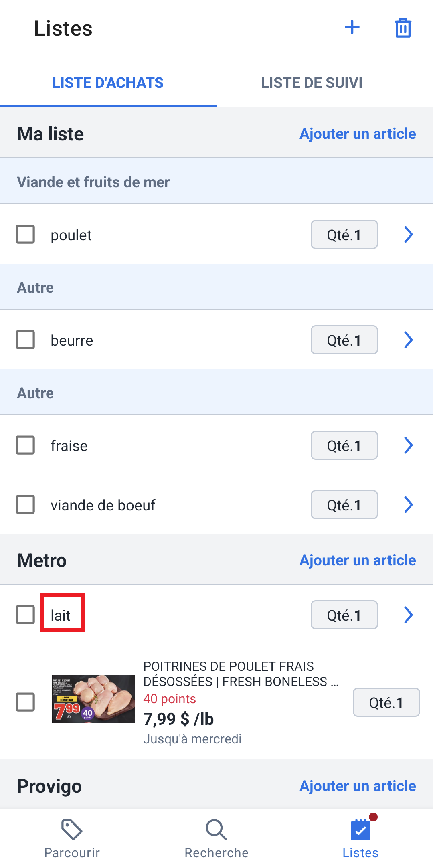
Task: Open the Parcourir tag icon
Action: click(72, 829)
